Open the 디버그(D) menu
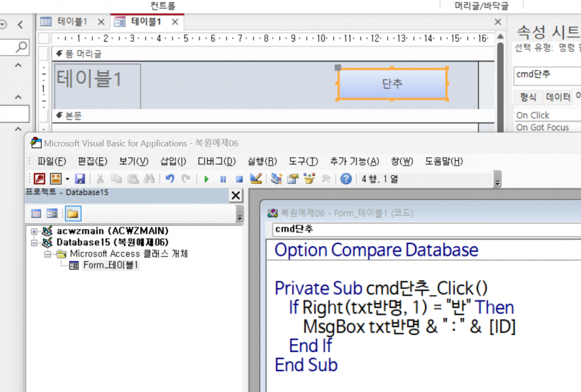 (217, 162)
